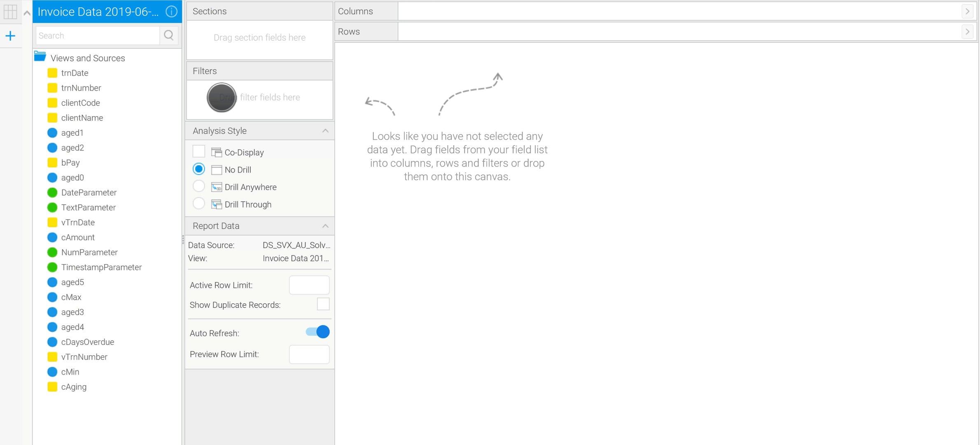Click the Sections drop area

(259, 40)
